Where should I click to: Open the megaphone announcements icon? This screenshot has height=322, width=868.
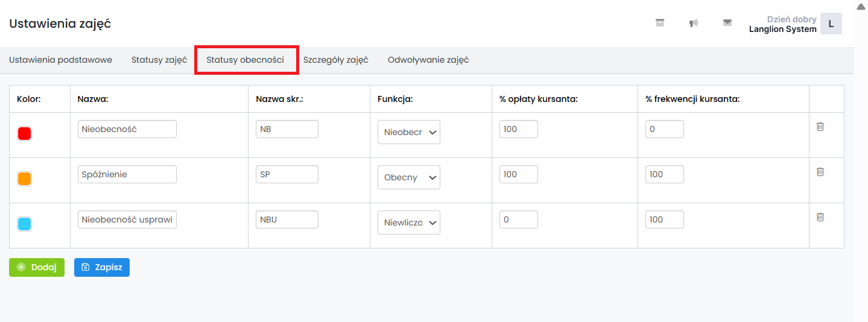pyautogui.click(x=694, y=23)
